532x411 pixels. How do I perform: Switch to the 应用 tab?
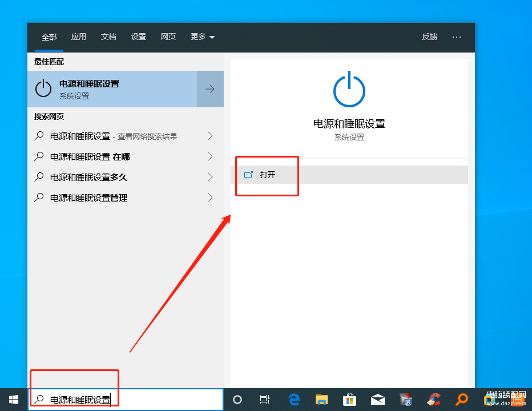pos(79,37)
